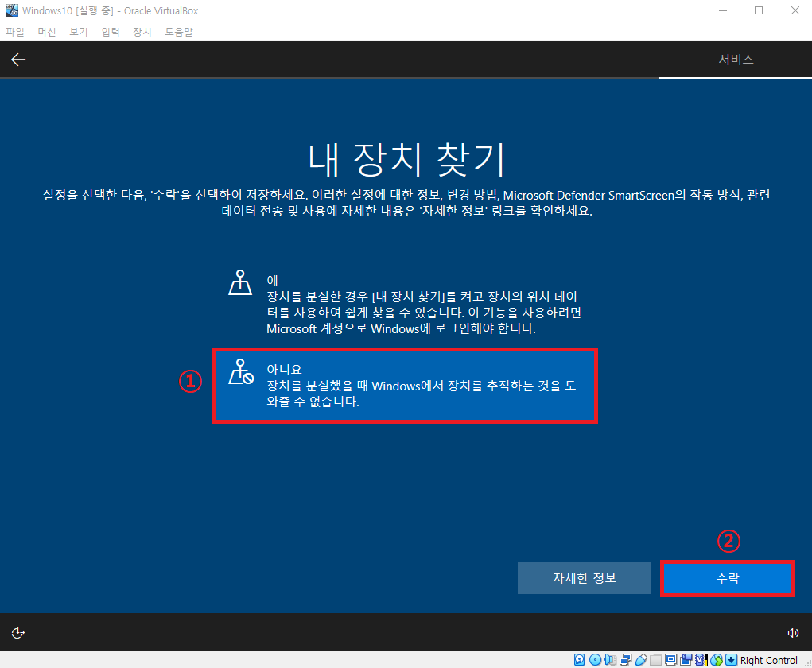Open the 장치 menu
This screenshot has height=668, width=812.
[x=142, y=32]
